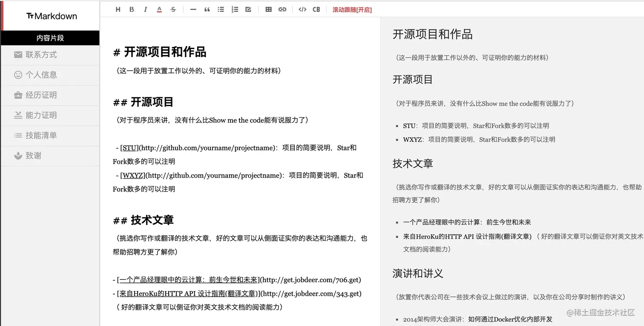Screen dimensions: 644x326
Task: Click editor text '（这一段用于放置工作以外的、可证明你的能力的材料）'
Action: 198,71
